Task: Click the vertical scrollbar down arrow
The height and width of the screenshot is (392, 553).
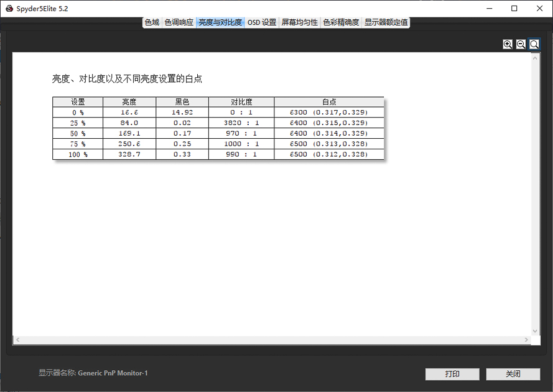Action: click(535, 332)
